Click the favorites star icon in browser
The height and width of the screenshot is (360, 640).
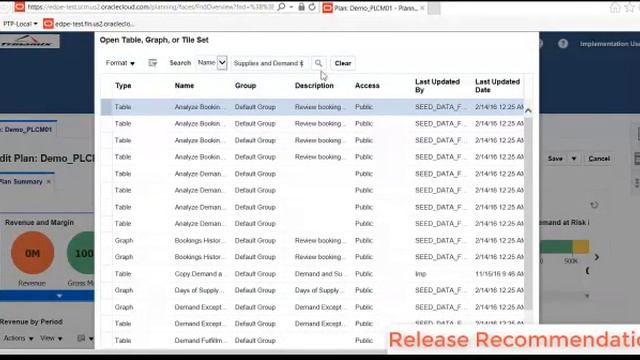coord(631,7)
